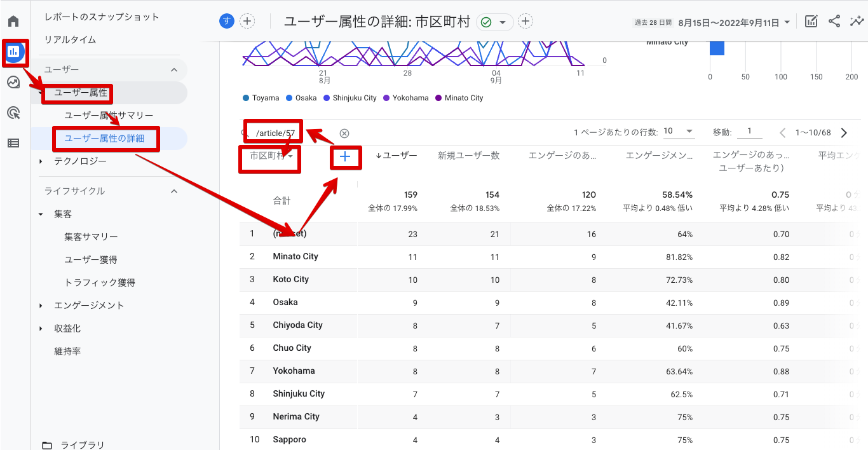Open the Explore icon in left rail

(13, 82)
